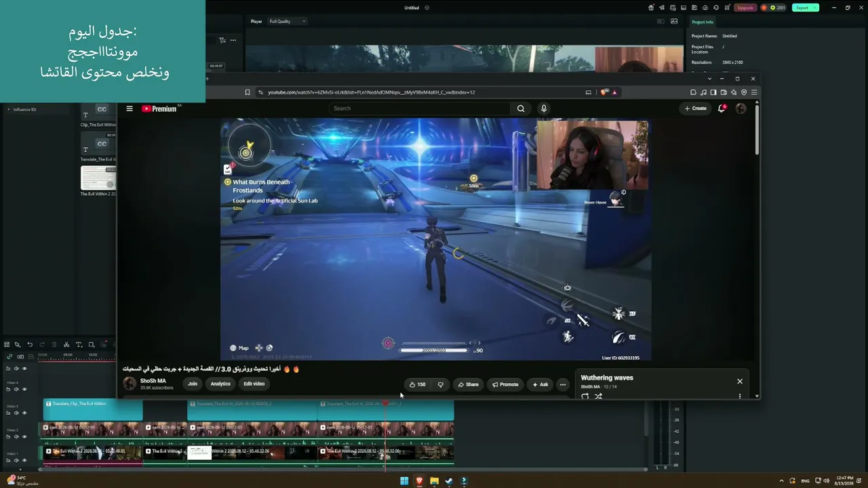Click the YouTube search magnifier button

(521, 108)
